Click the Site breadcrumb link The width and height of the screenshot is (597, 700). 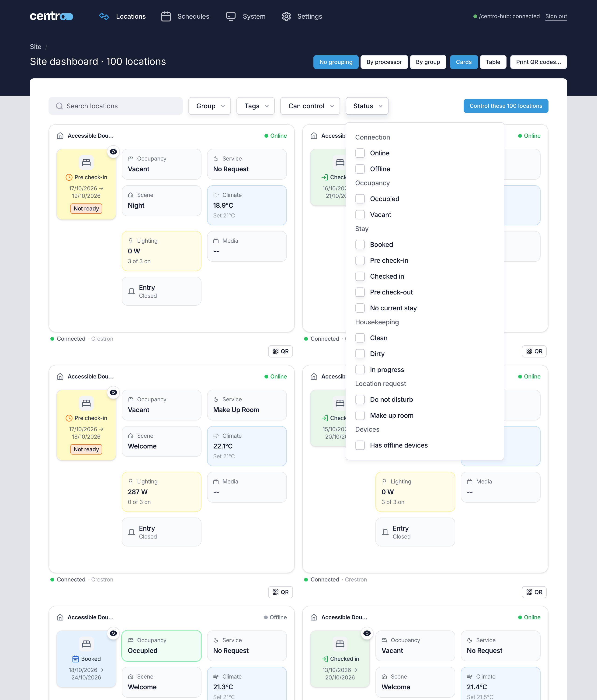point(35,47)
